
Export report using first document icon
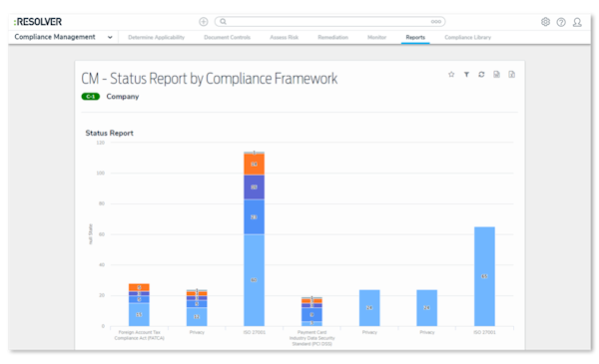click(496, 75)
